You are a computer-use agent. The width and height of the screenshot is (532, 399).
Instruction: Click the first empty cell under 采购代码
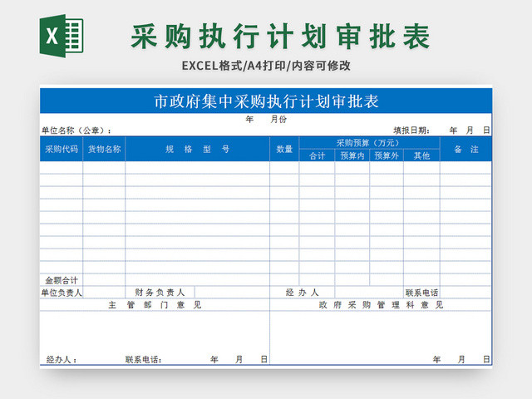coord(62,168)
